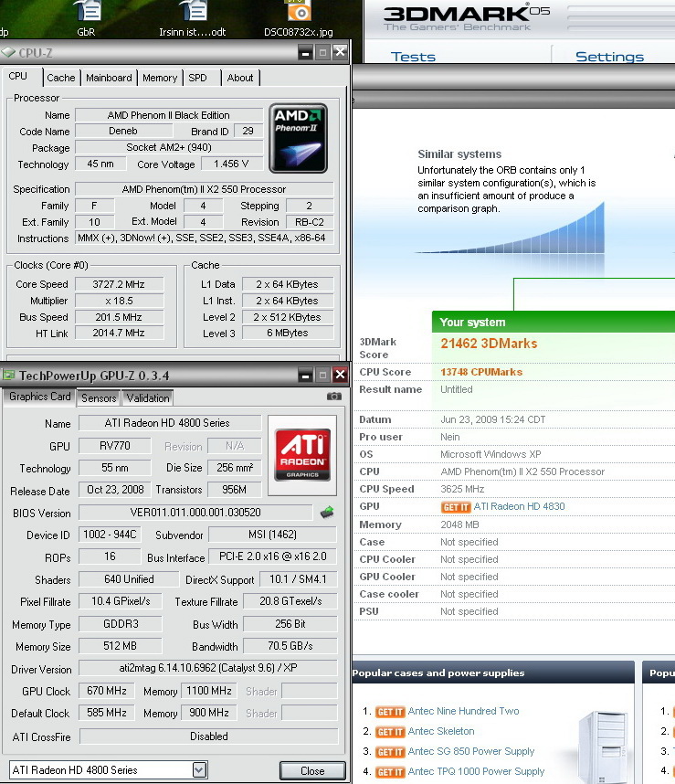The width and height of the screenshot is (675, 784).
Task: Open the GbR desktop file icon
Action: [88, 17]
